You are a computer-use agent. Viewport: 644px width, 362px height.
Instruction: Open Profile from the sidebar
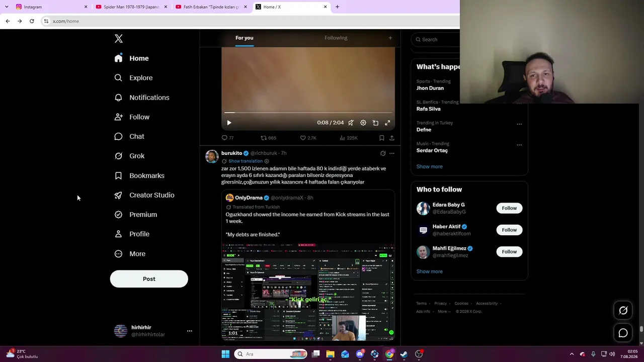point(132,234)
